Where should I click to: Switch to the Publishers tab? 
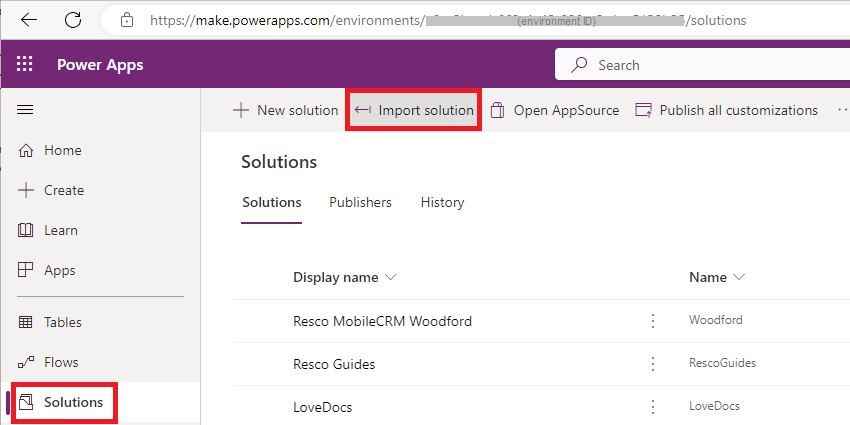pos(360,202)
